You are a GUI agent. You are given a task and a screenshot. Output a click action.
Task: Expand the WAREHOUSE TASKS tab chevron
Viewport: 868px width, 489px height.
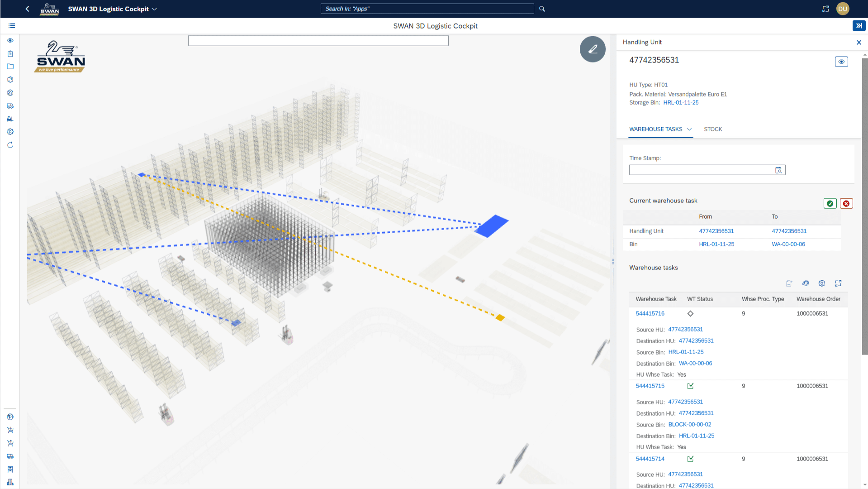point(689,129)
